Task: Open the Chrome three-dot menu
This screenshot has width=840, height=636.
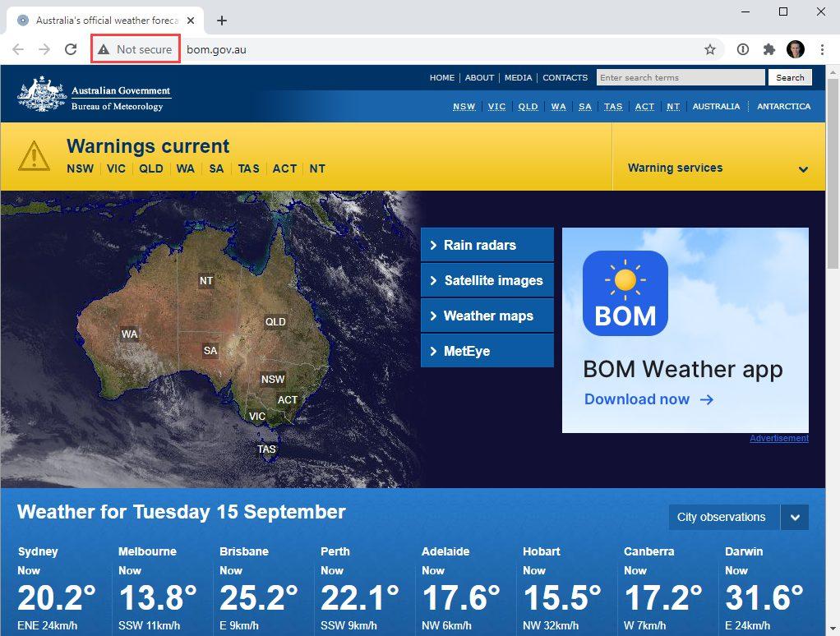Action: click(x=822, y=49)
